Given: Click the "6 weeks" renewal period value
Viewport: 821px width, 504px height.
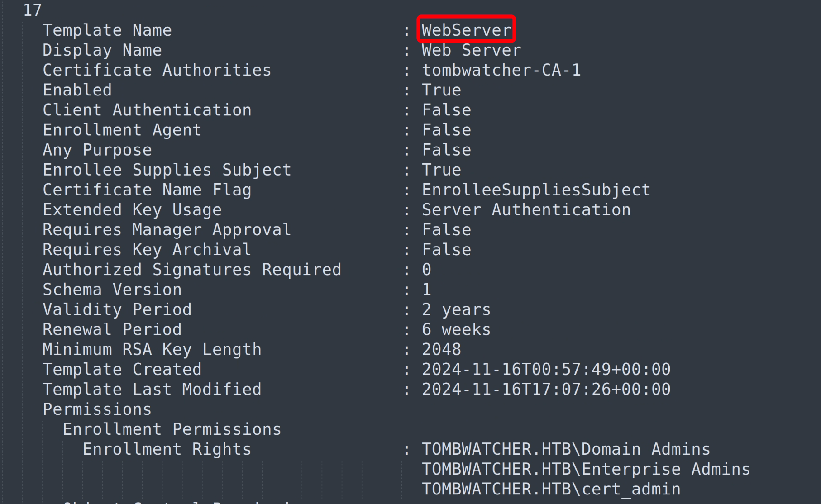Looking at the screenshot, I should (x=456, y=329).
